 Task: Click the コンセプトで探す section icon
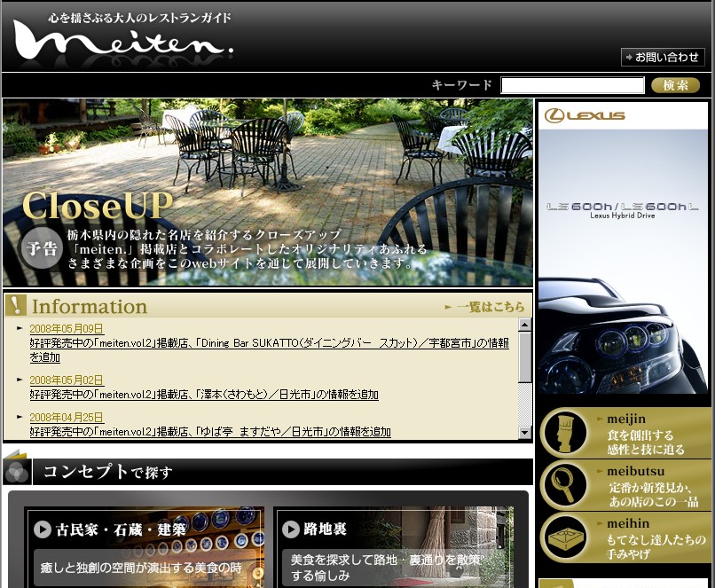tap(18, 470)
